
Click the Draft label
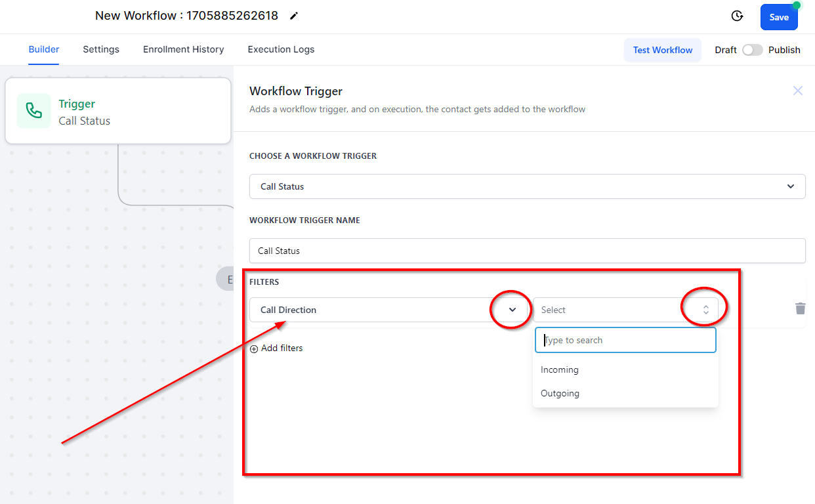coord(726,50)
